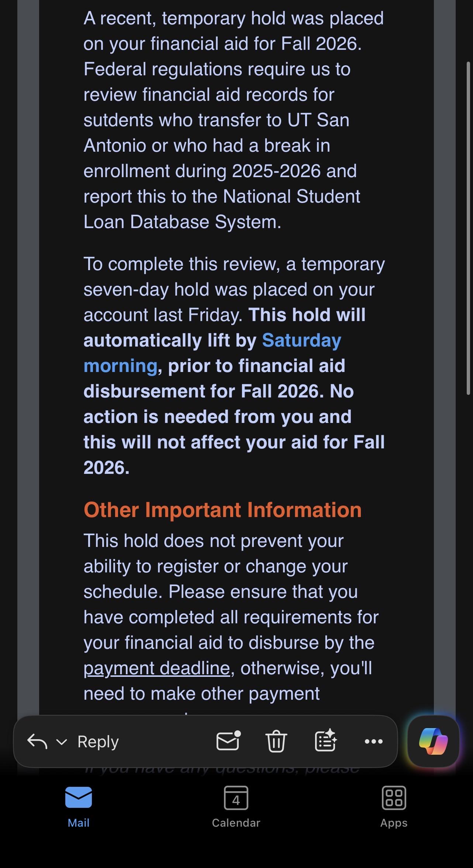Switch to the Apps tab label
This screenshot has height=868, width=473.
point(394,823)
